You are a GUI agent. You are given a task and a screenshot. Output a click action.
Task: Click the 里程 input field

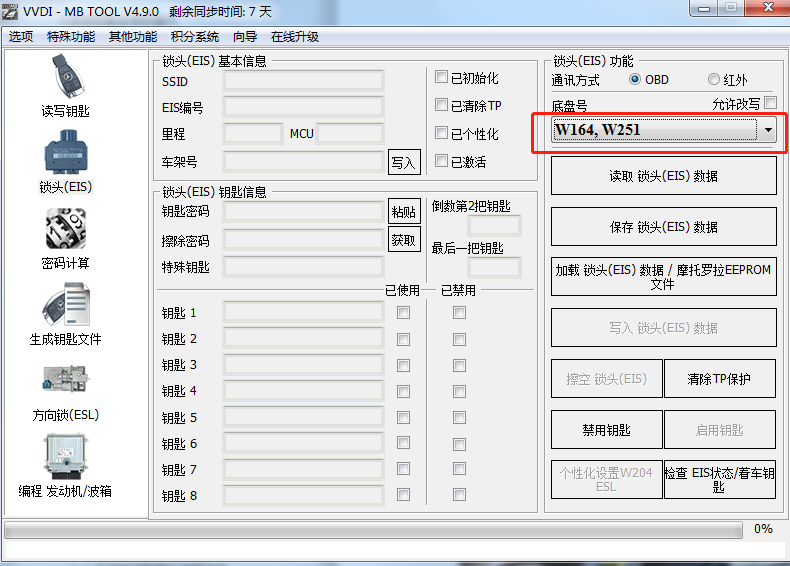pyautogui.click(x=253, y=134)
